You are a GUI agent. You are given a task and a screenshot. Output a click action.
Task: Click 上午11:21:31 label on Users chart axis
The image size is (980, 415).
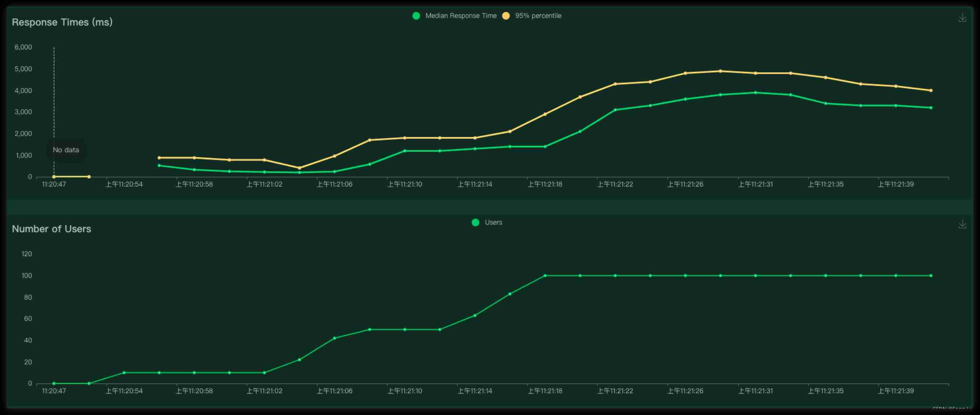pos(755,391)
